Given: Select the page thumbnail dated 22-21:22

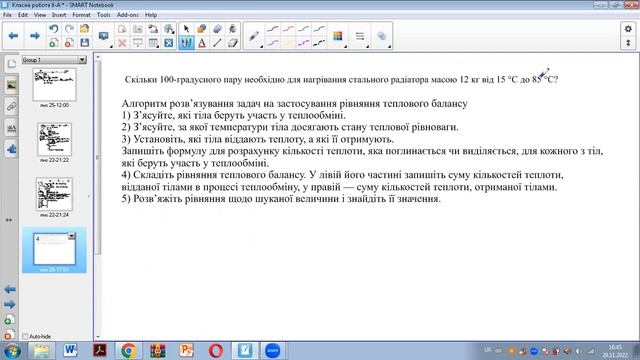Looking at the screenshot, I should click(54, 139).
